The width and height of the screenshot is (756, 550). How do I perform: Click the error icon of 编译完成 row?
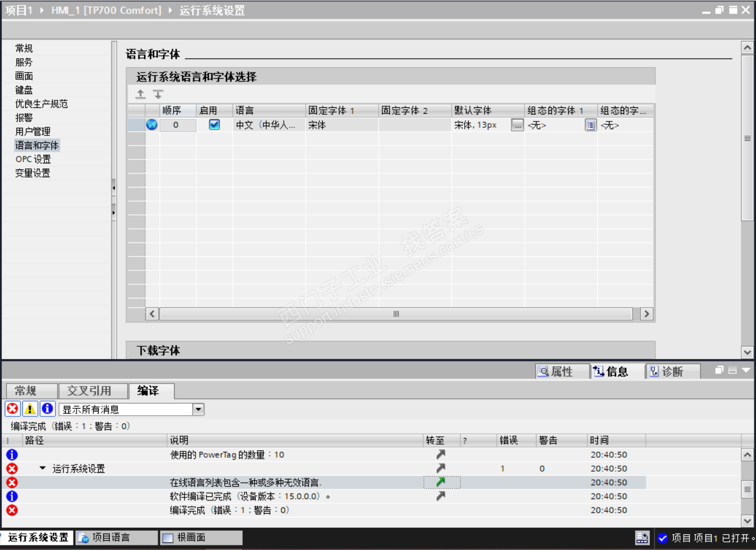[12, 510]
